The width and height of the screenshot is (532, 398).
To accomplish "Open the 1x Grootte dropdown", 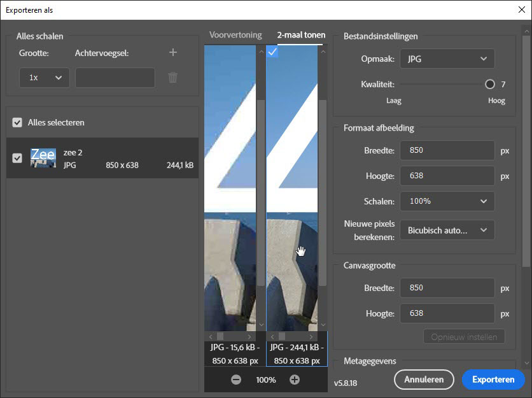I will 45,78.
